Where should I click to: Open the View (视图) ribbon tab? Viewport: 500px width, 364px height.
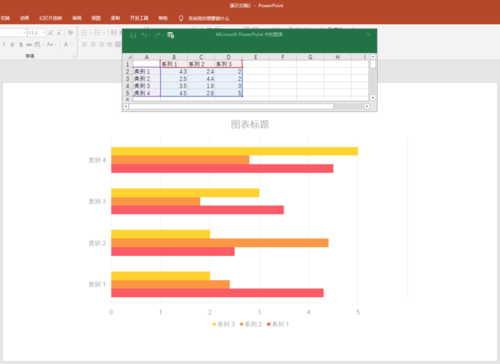pos(96,18)
